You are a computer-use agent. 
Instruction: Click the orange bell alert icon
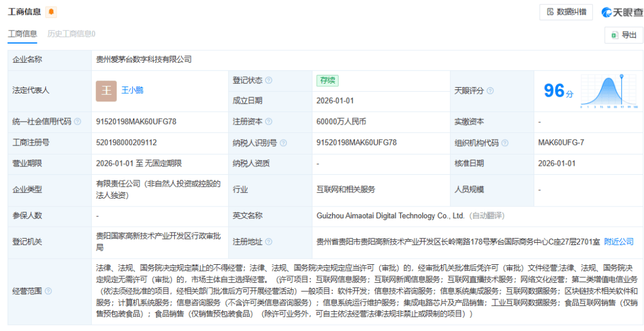[51, 13]
